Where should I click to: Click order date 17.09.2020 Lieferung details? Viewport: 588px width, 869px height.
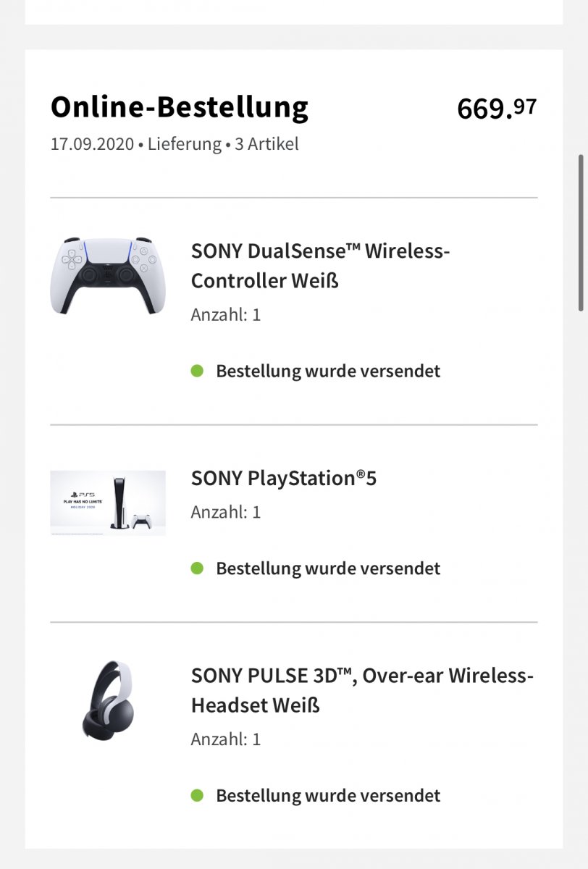175,143
